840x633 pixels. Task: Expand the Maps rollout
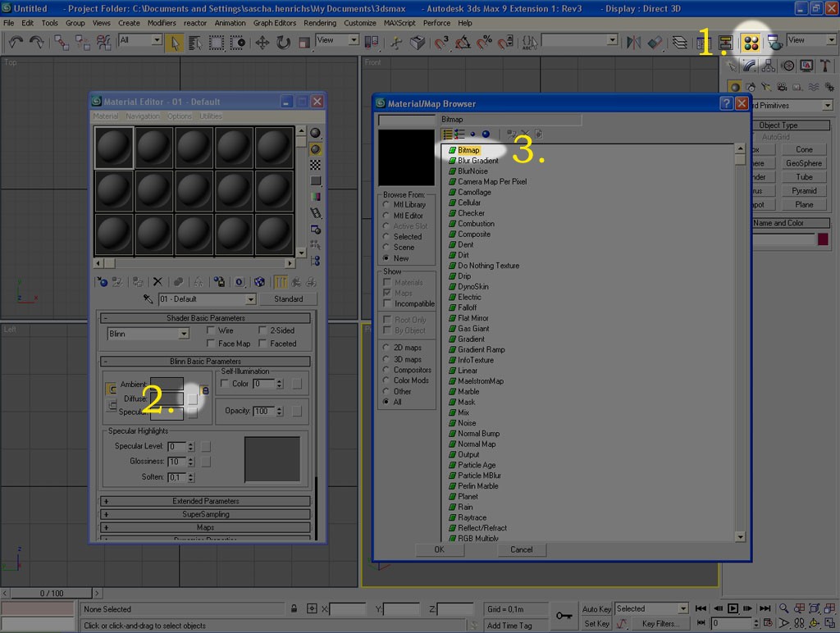pyautogui.click(x=206, y=527)
